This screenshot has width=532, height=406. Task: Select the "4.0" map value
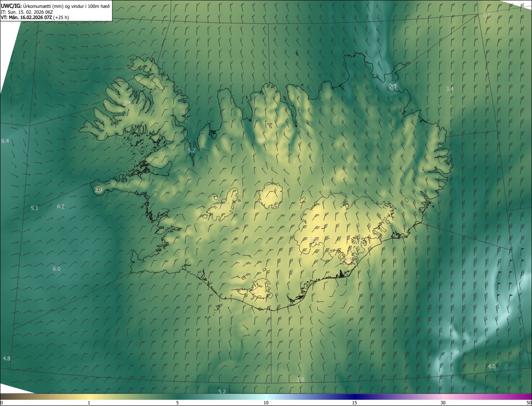coord(492,366)
